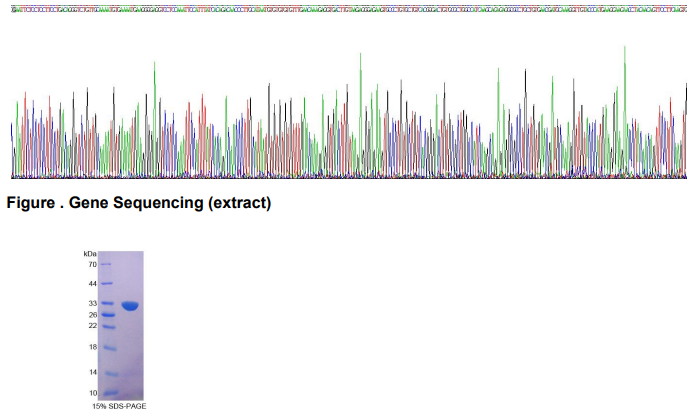Click the sequencing chromatogram trace image
Screen dimensions: 698x416
(349, 112)
